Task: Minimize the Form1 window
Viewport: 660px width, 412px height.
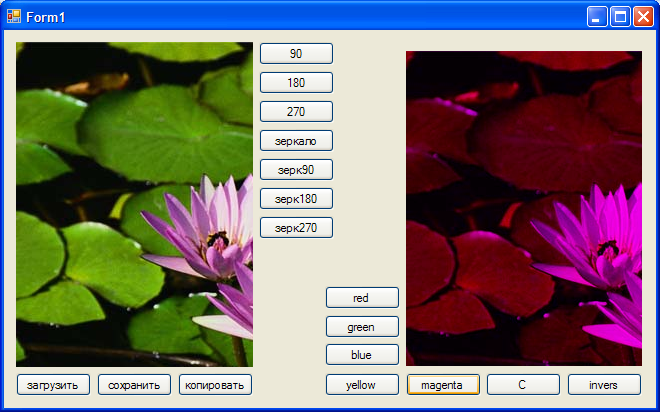Action: pyautogui.click(x=597, y=17)
